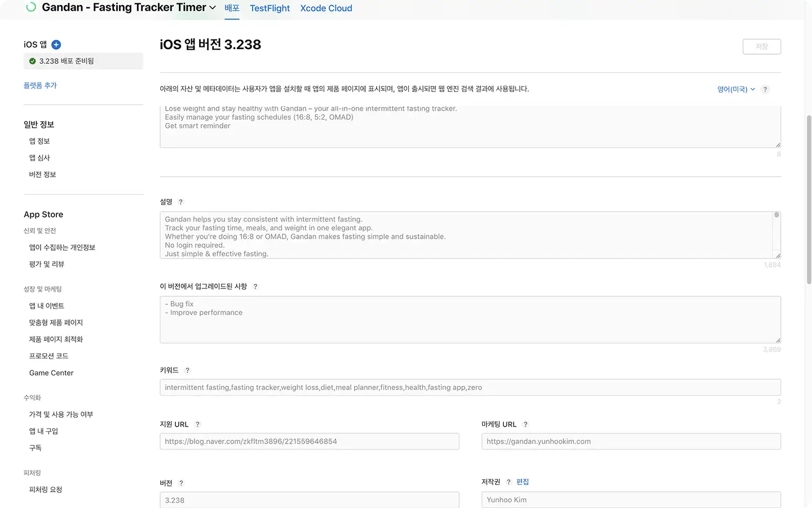Click the 일반 정보 sidebar heading
Image resolution: width=812 pixels, height=508 pixels.
39,124
